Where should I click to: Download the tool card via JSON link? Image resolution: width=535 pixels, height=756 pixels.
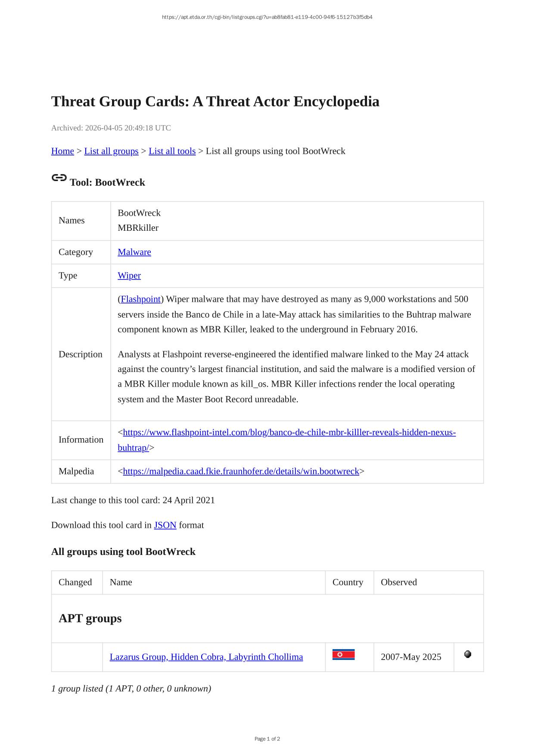point(165,525)
